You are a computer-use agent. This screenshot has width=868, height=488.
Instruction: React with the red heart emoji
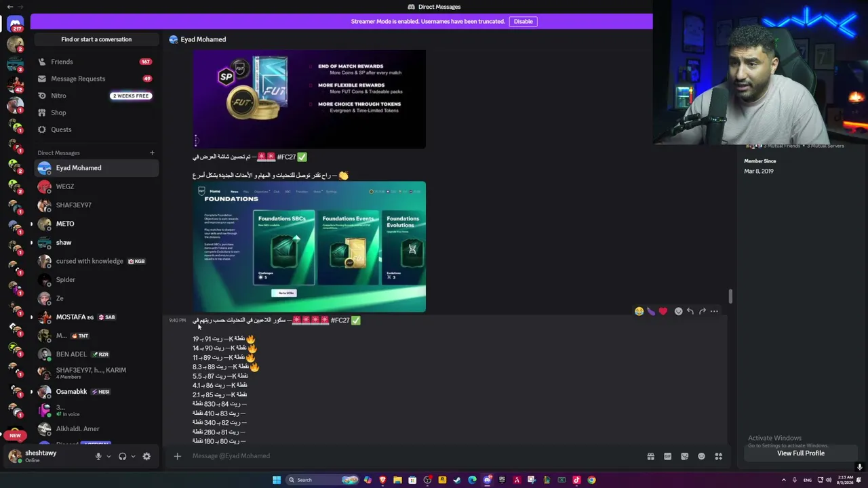pyautogui.click(x=663, y=311)
